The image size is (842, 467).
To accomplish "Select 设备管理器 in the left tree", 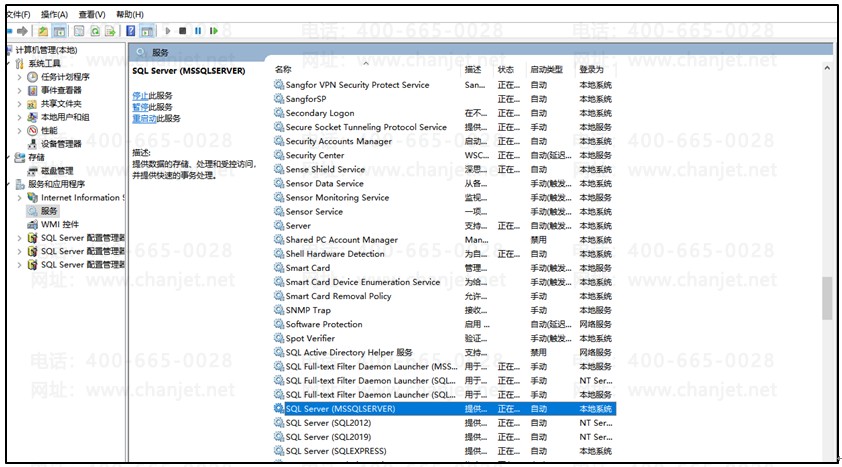I will tap(61, 144).
